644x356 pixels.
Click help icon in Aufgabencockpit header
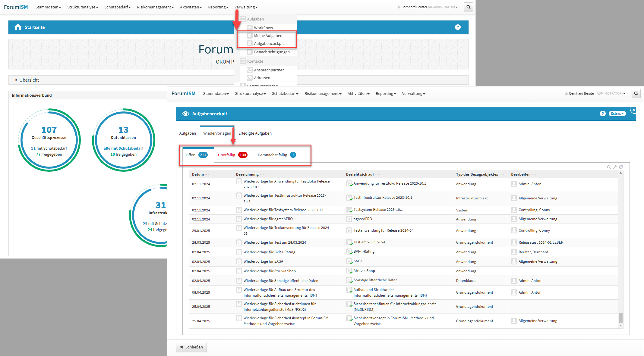tap(602, 114)
